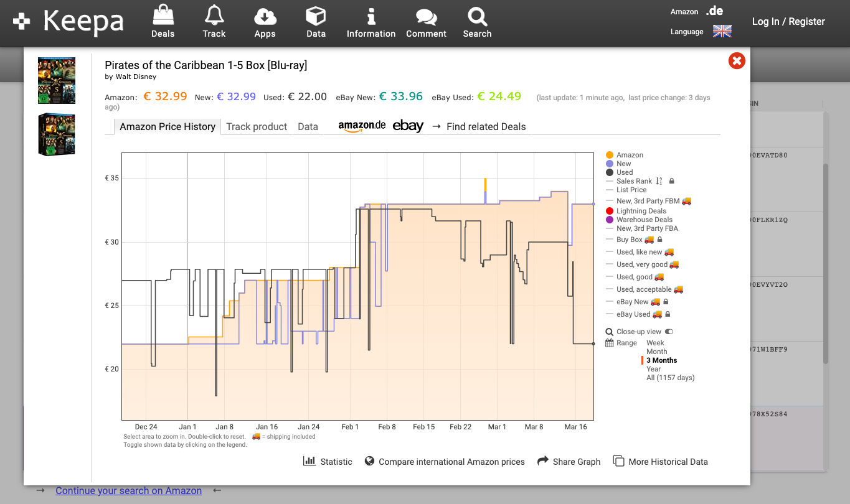
Task: Click the Used price € 22.00
Action: coord(307,96)
